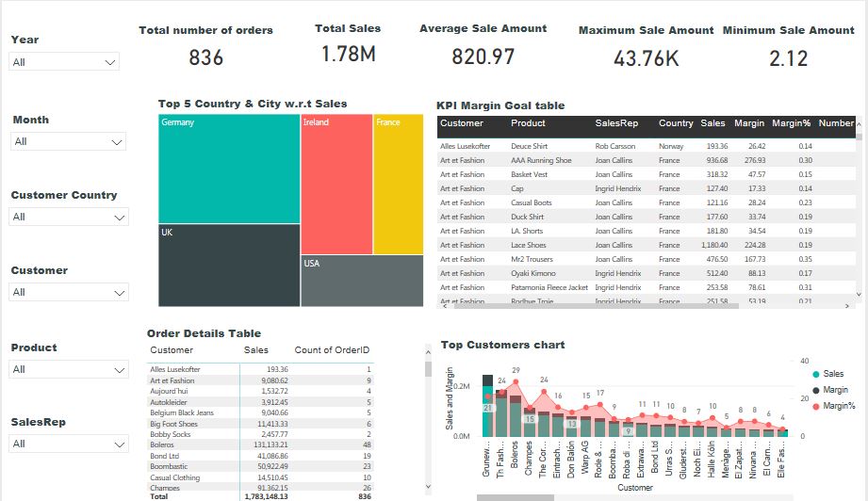Expand the SalesRep slicer dropdown
868x501 pixels.
[x=68, y=444]
